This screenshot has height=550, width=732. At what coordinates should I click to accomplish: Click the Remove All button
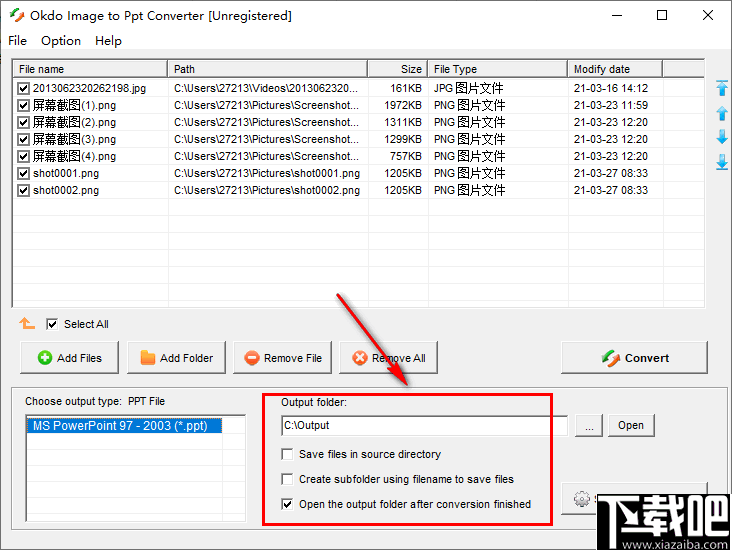click(x=388, y=358)
